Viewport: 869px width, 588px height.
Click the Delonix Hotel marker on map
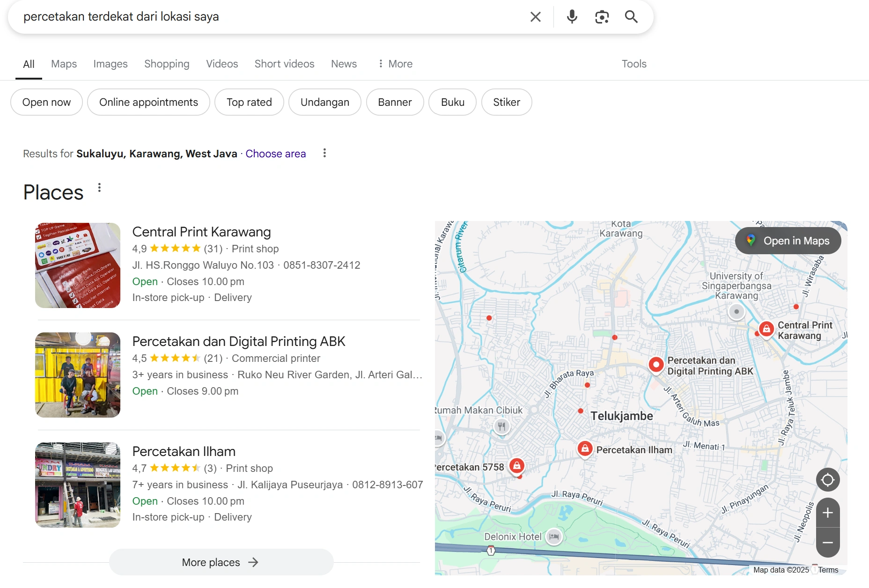point(554,537)
